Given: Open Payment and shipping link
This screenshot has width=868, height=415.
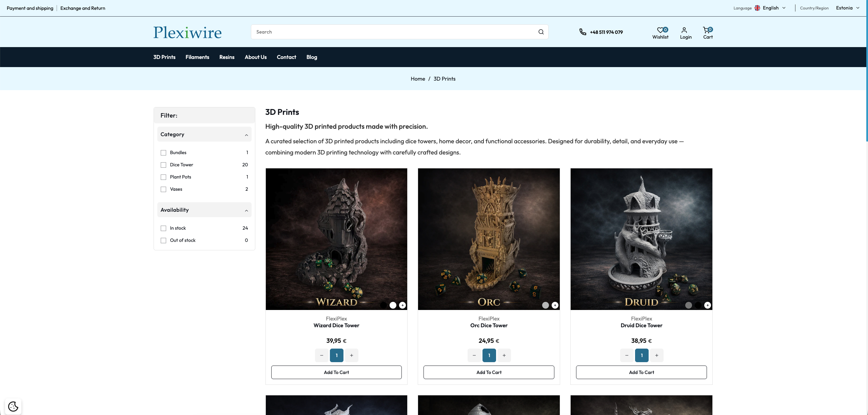Looking at the screenshot, I should tap(30, 8).
